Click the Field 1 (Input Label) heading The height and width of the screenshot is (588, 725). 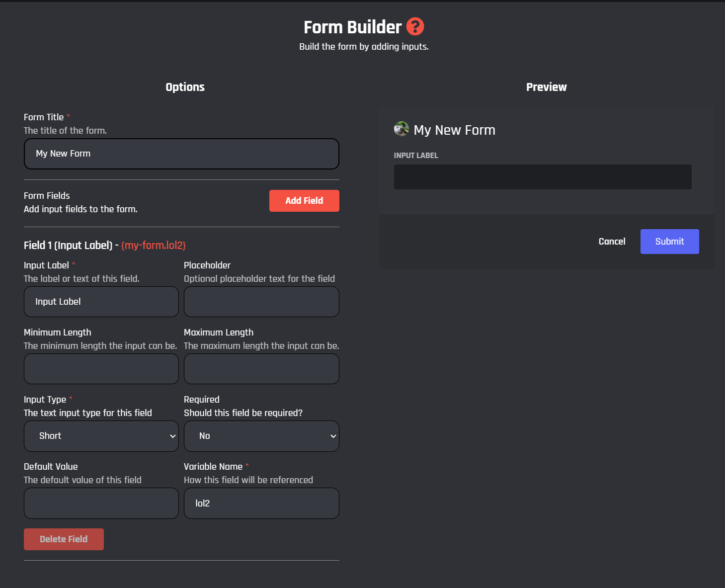coord(68,246)
